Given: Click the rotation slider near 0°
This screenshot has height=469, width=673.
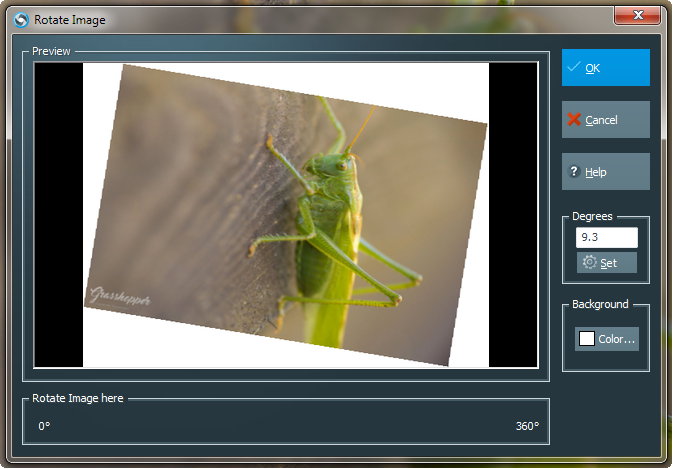Looking at the screenshot, I should click(45, 426).
